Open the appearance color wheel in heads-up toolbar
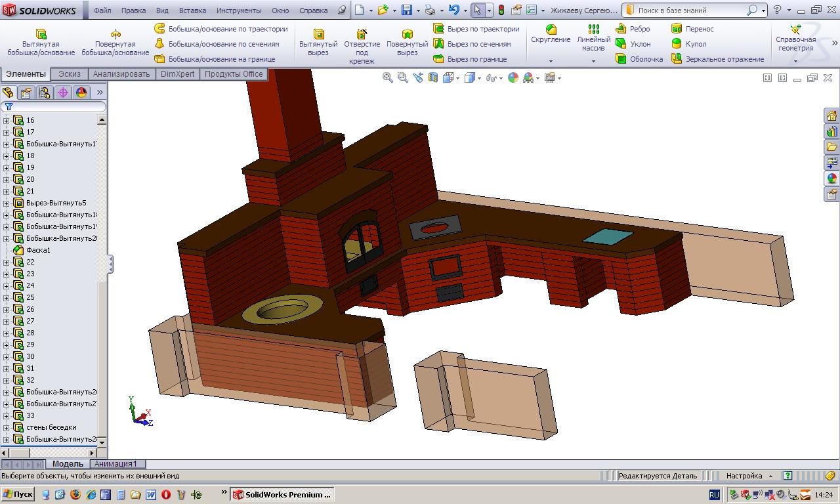Screen dimensions: 840x504 [513, 77]
